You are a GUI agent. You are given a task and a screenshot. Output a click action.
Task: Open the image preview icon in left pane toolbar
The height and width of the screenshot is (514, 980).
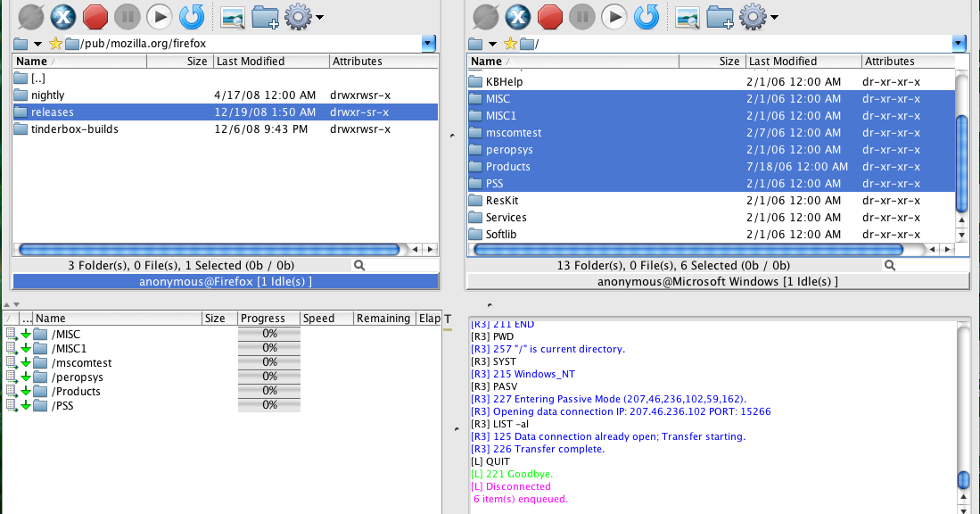(x=233, y=18)
